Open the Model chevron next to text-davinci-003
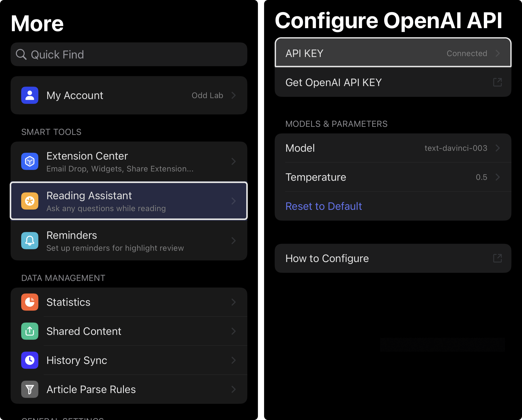This screenshot has width=522, height=420. tap(498, 148)
